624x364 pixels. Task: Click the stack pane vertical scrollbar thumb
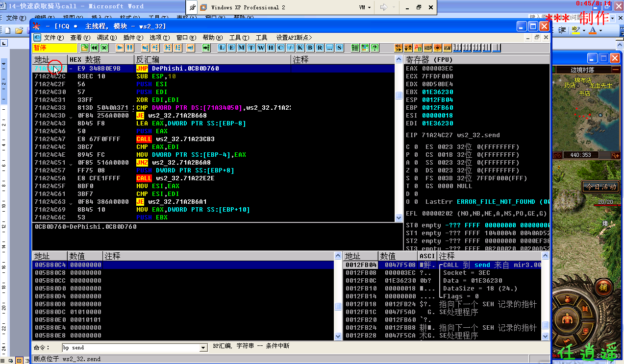click(546, 326)
